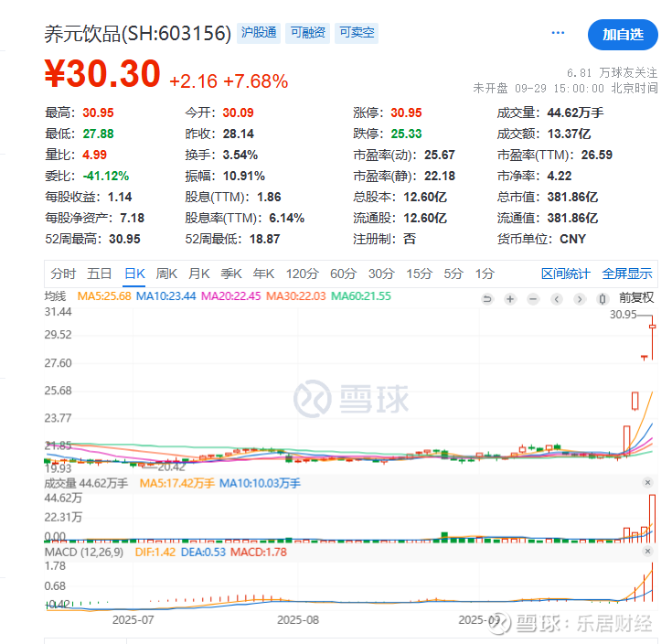Click the MA5:17.42万手 volume label
The image size is (672, 644).
coord(177,484)
